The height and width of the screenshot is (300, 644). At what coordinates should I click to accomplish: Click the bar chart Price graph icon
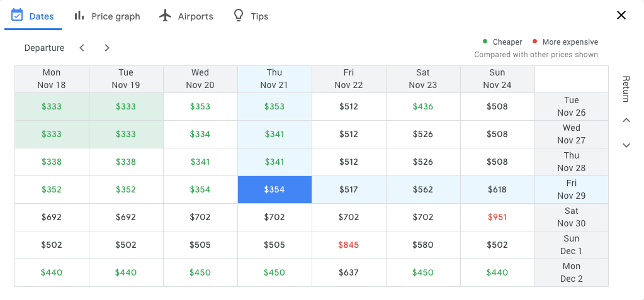click(x=79, y=16)
